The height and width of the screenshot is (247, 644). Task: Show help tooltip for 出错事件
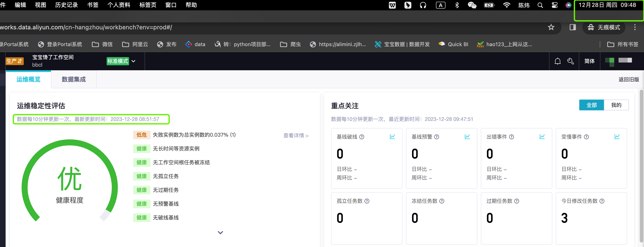coord(511,137)
